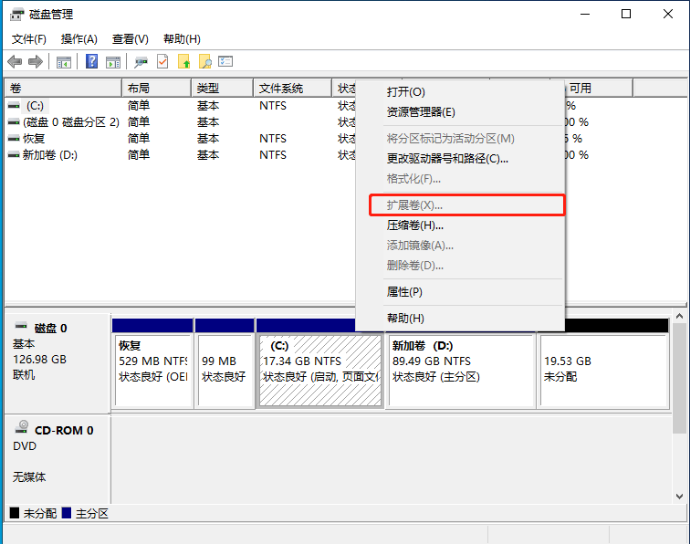Click the red checkmark properties toolbar icon

(x=163, y=62)
